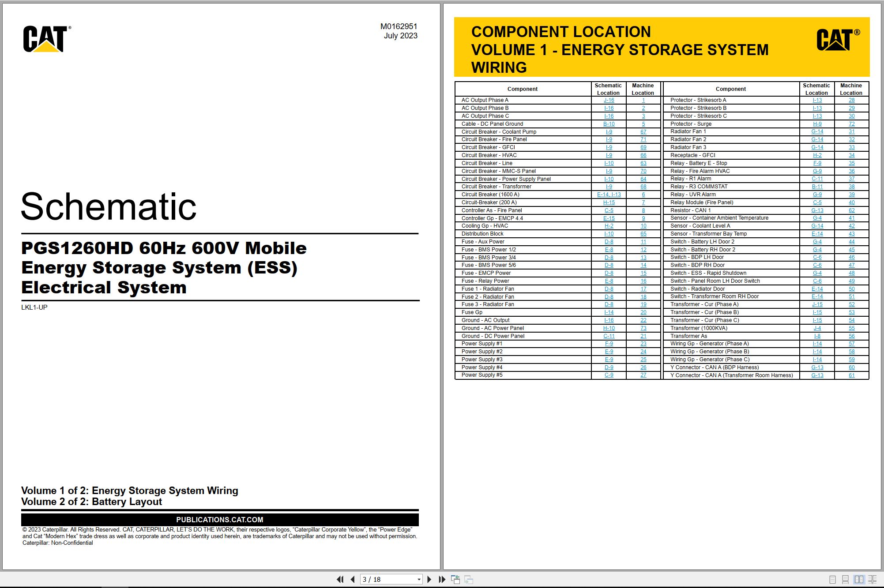Click schematic link H-2 for Receptacle - GFCI
The height and width of the screenshot is (588, 884).
817,155
